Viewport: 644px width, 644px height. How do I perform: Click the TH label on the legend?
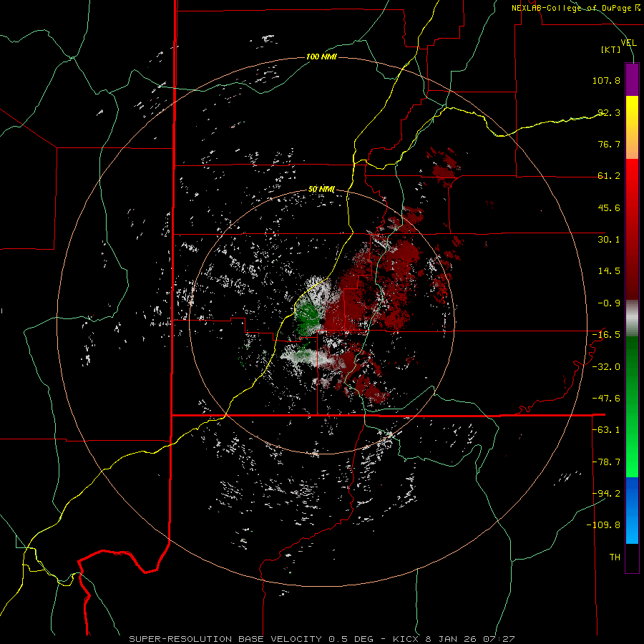pos(615,557)
